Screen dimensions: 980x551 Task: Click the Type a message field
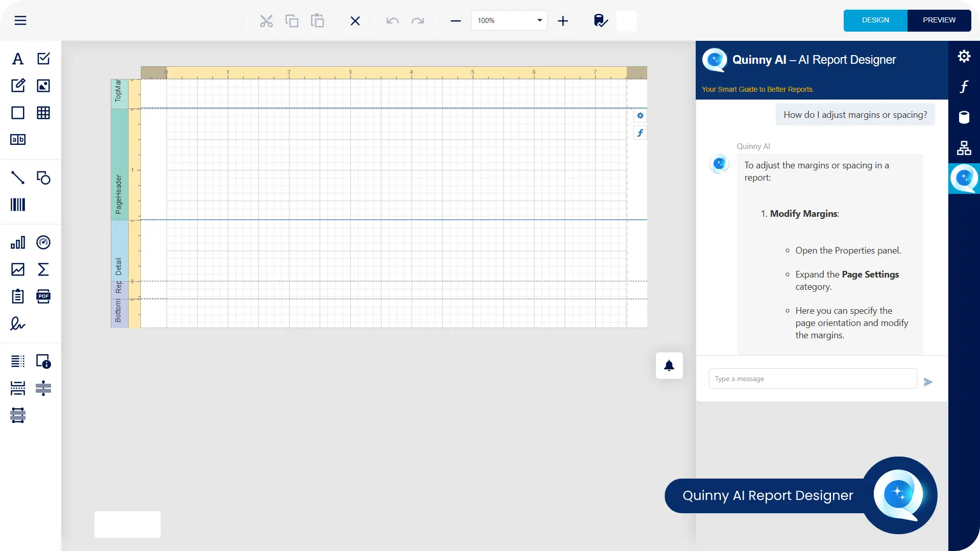click(x=813, y=379)
